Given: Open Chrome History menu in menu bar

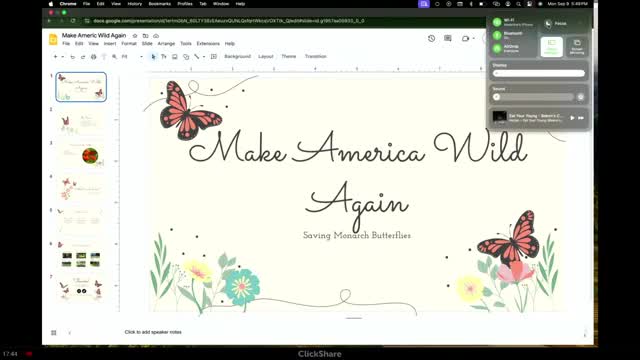Looking at the screenshot, I should click(135, 4).
